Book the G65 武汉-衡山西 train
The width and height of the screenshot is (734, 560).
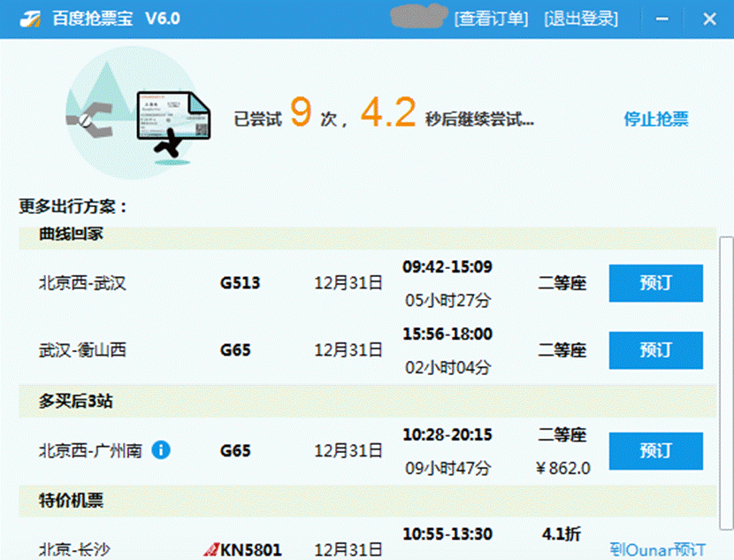pyautogui.click(x=656, y=350)
